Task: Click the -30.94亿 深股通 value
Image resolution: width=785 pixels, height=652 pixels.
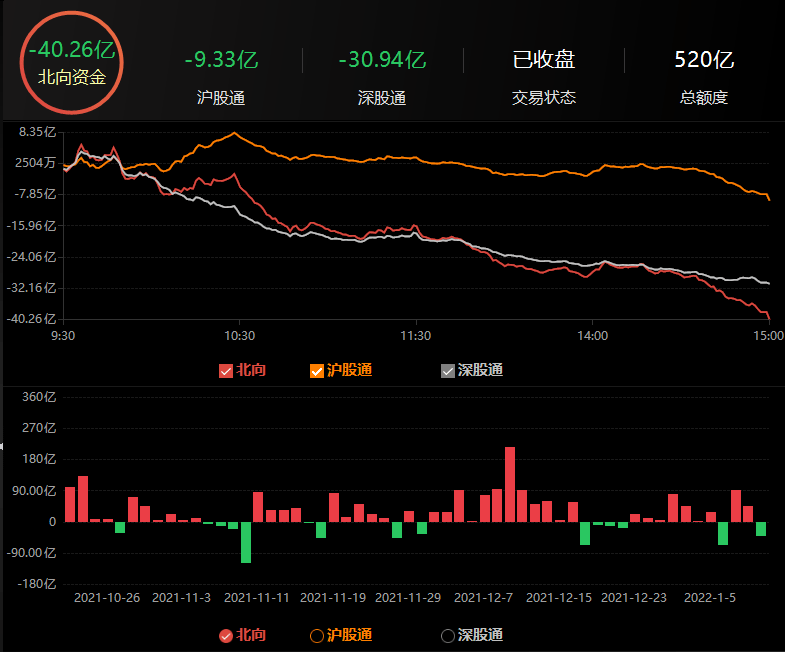Action: (382, 60)
